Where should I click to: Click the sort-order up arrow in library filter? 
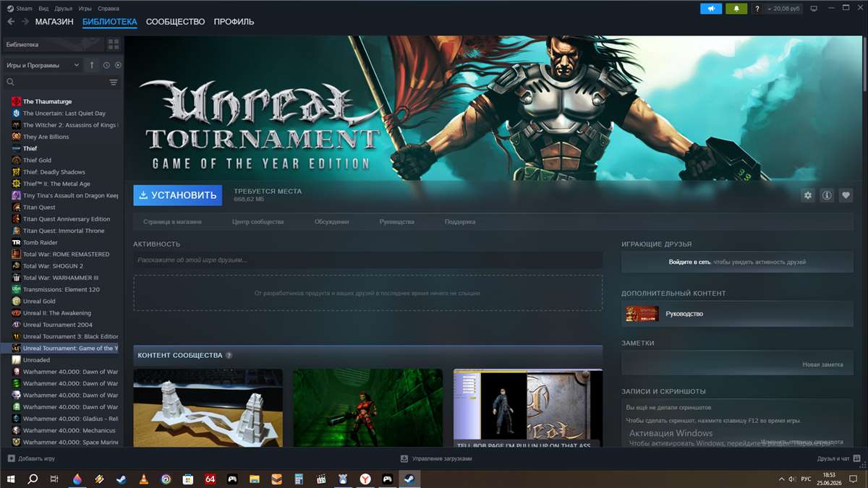(92, 65)
